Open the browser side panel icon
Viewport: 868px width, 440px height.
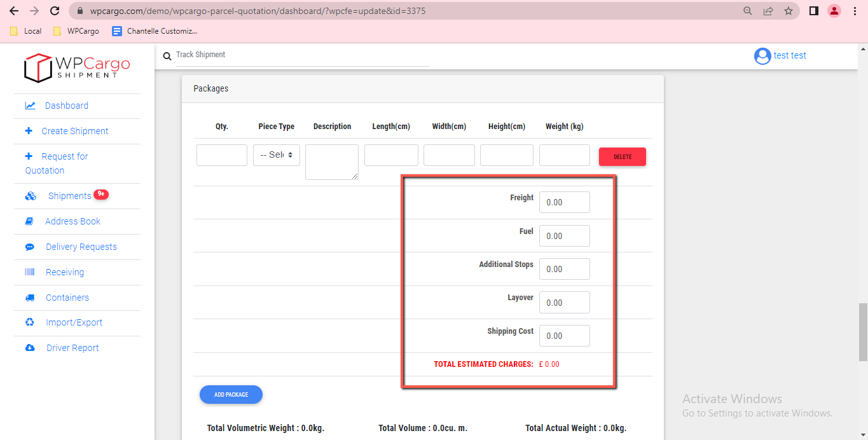pos(813,11)
